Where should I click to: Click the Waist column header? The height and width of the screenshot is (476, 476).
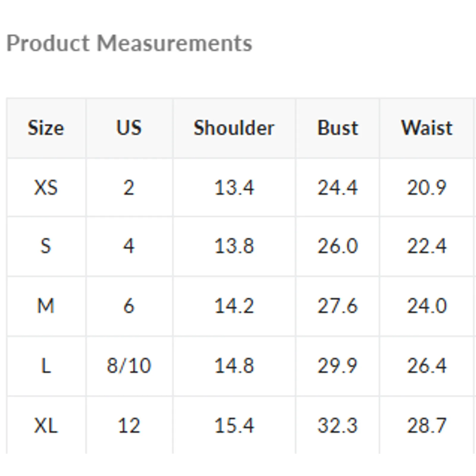(x=427, y=128)
